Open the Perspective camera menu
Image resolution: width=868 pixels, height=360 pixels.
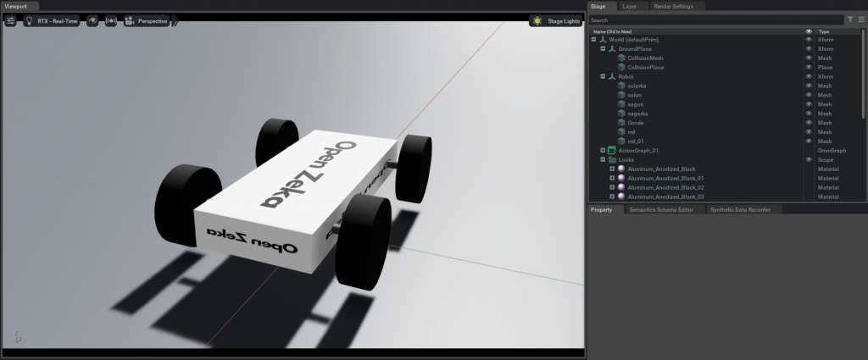146,21
